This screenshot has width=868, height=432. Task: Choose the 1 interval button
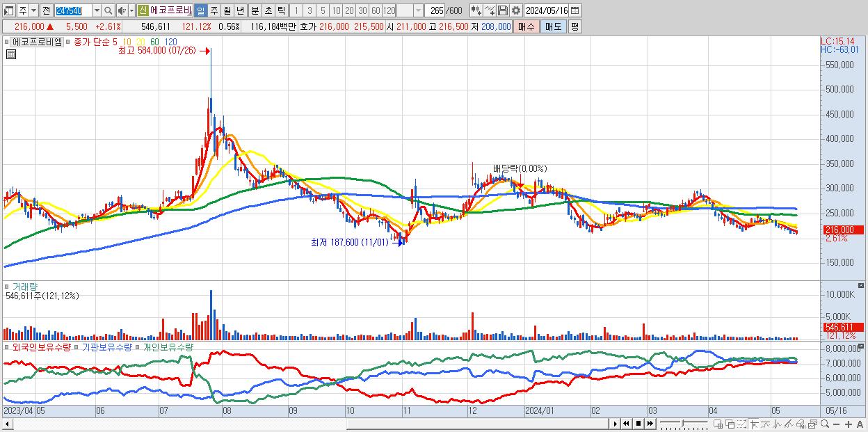pyautogui.click(x=296, y=10)
